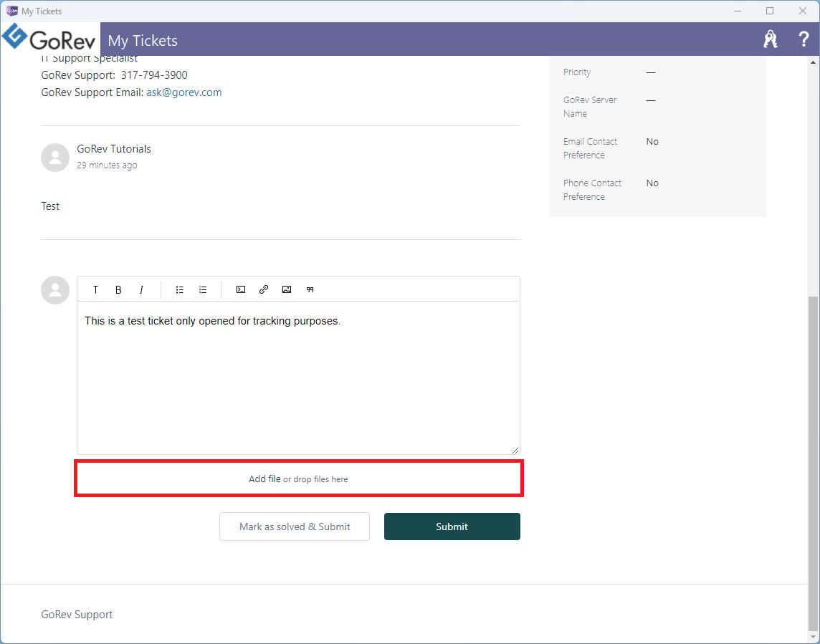
Task: Click the support phone number 317-794-3900
Action: 154,75
